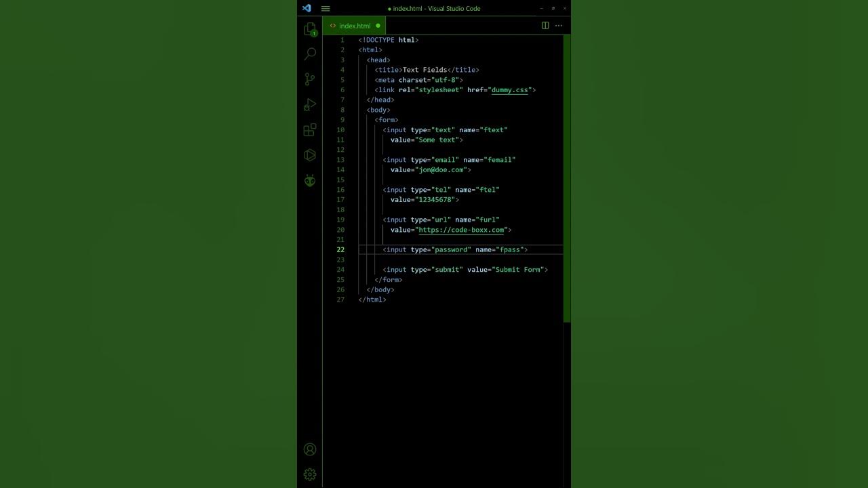This screenshot has width=868, height=488.
Task: Click the '<title>Text Fields</title>' line
Action: 427,70
